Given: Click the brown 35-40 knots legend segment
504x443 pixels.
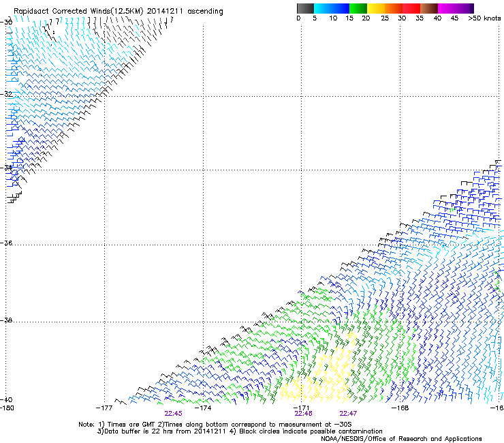Looking at the screenshot, I should pyautogui.click(x=429, y=8).
